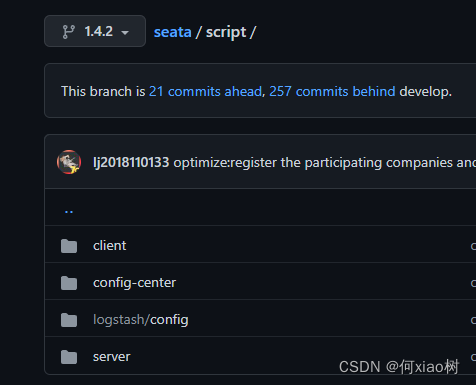
Task: Go to the seata repository root link
Action: tap(172, 32)
